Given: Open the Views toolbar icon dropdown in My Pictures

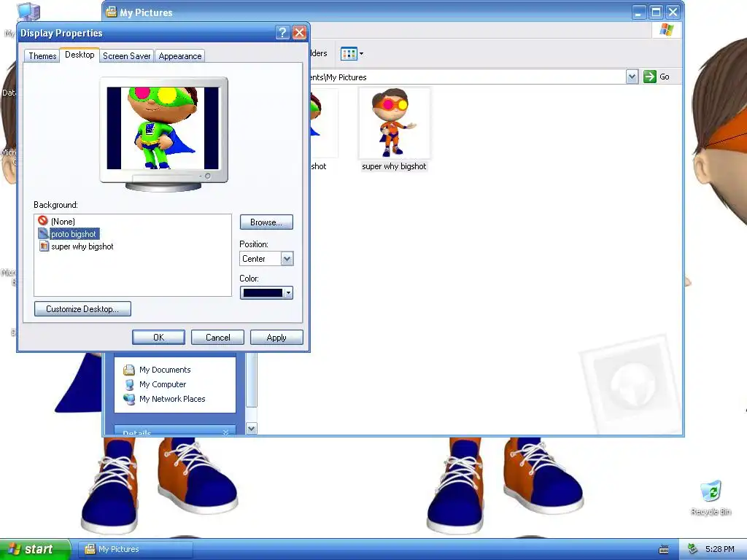Looking at the screenshot, I should (x=352, y=54).
